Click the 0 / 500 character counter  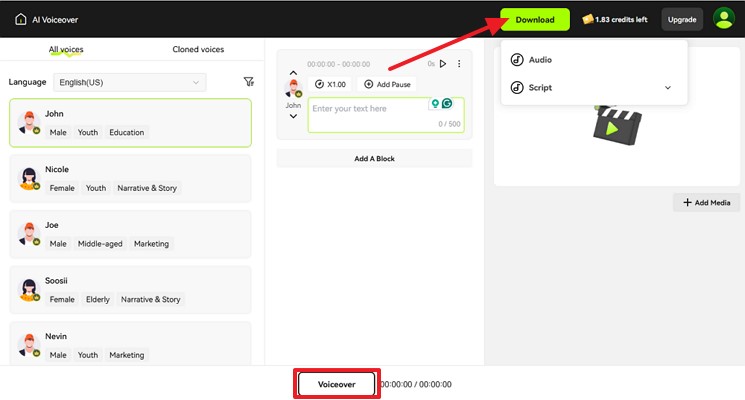tap(449, 124)
